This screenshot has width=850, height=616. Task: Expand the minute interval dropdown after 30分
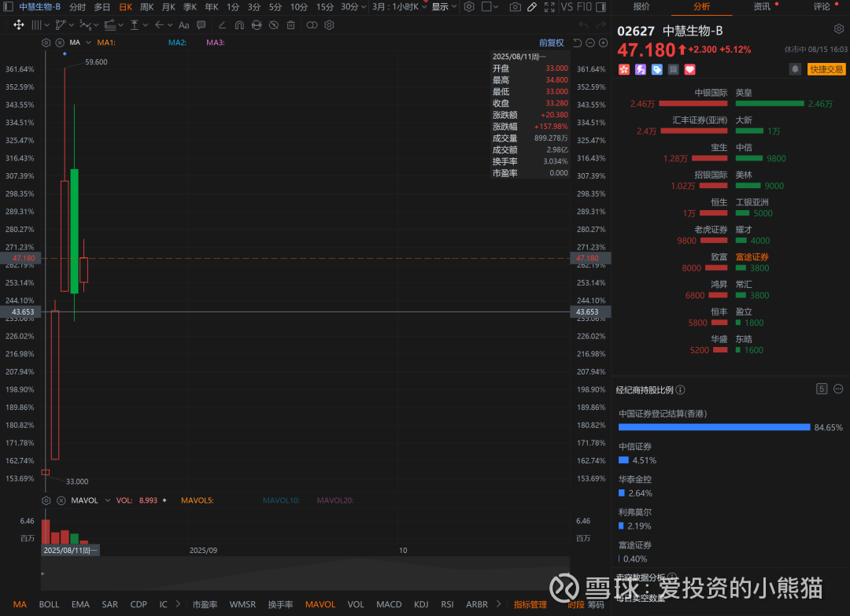363,7
